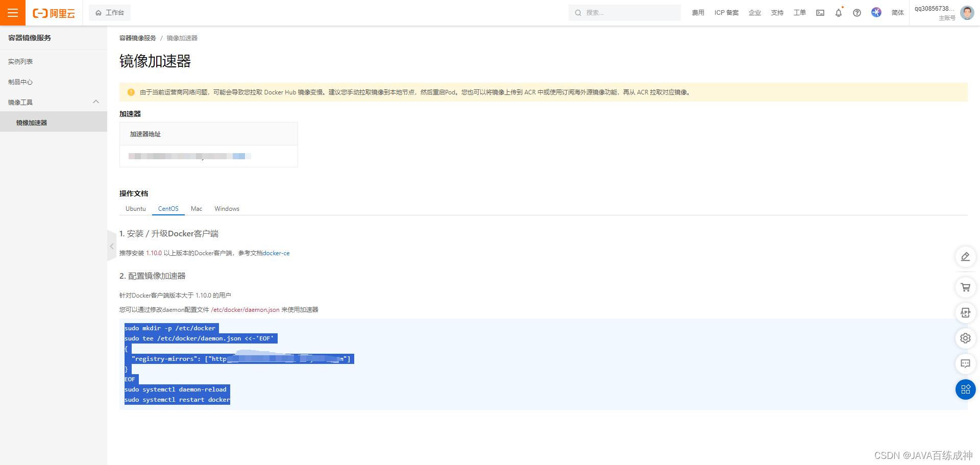980x465 pixels.
Task: Open the floating shopping cart icon
Action: click(x=965, y=287)
